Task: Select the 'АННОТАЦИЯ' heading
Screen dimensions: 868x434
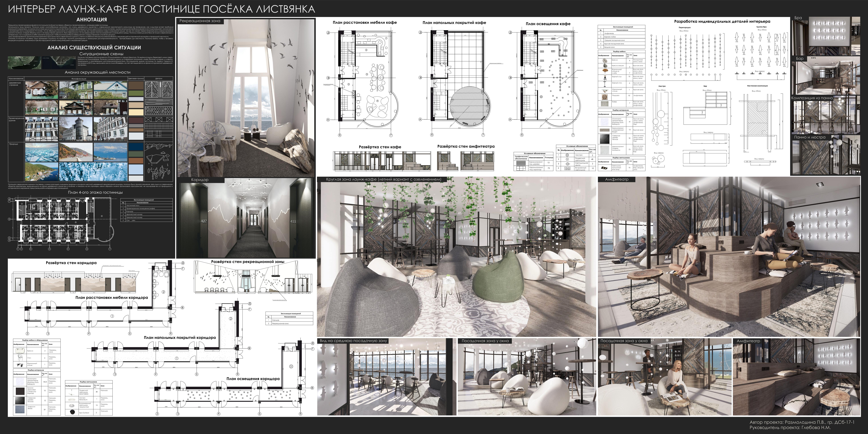Action: 92,20
